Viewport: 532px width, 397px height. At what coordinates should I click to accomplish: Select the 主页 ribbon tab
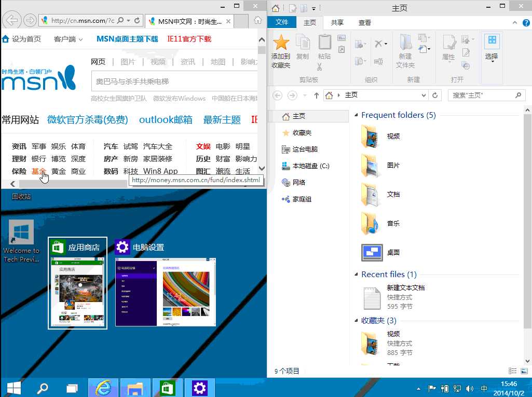pos(310,23)
